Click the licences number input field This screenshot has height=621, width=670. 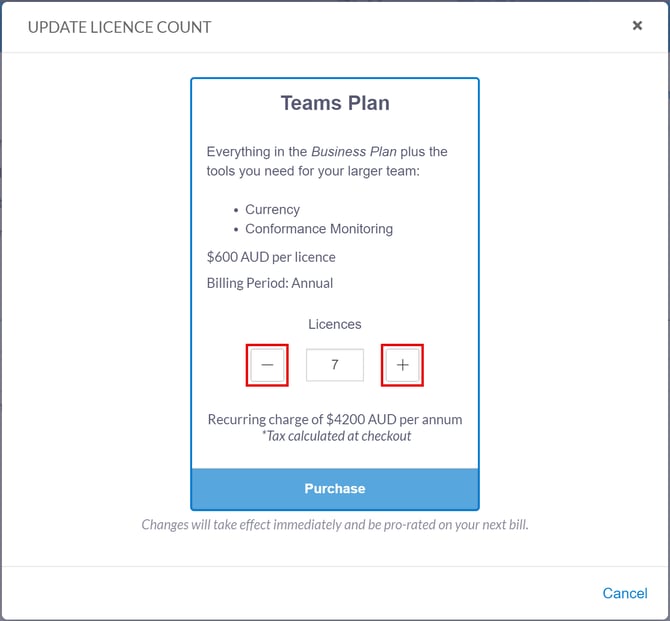coord(335,365)
